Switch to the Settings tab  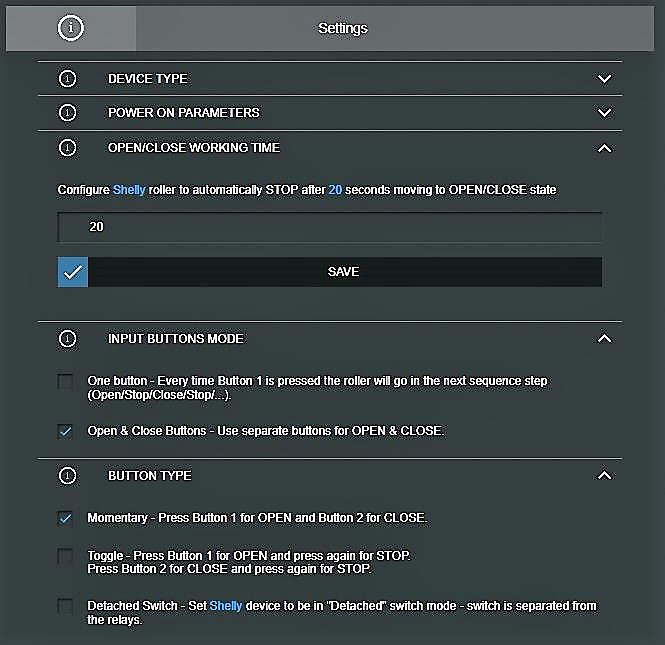[343, 28]
